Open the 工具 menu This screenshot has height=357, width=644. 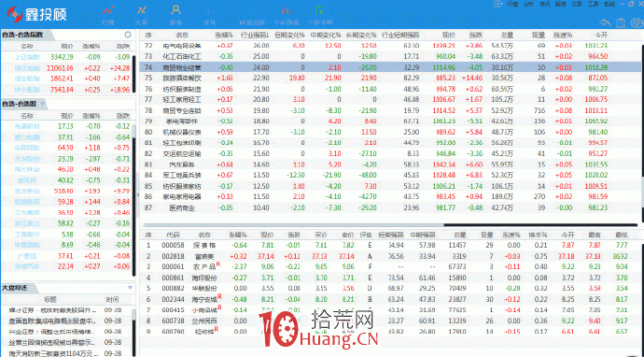[593, 4]
